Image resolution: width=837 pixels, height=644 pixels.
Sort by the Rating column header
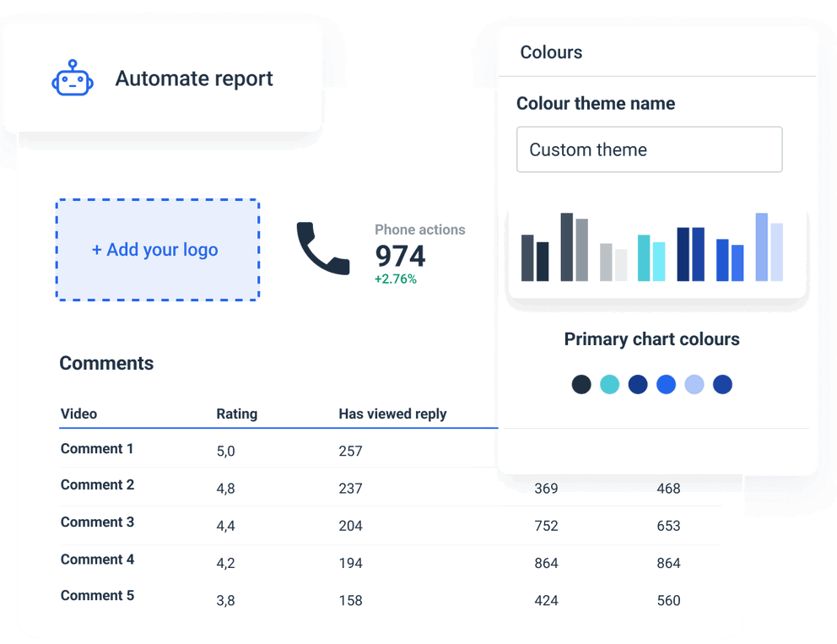click(236, 414)
